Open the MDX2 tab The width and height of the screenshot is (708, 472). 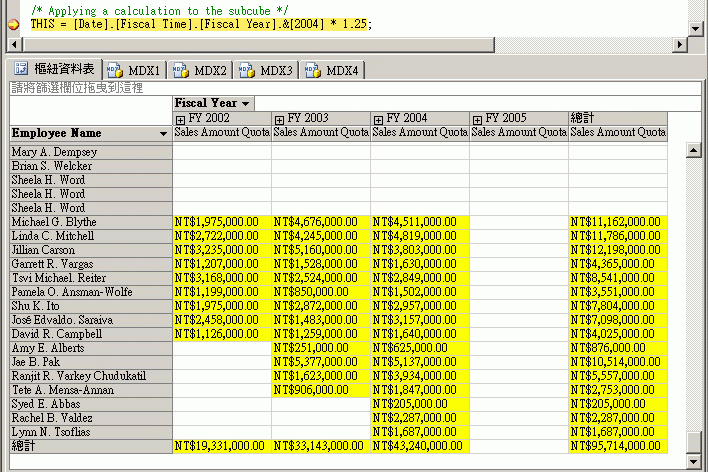[200, 70]
